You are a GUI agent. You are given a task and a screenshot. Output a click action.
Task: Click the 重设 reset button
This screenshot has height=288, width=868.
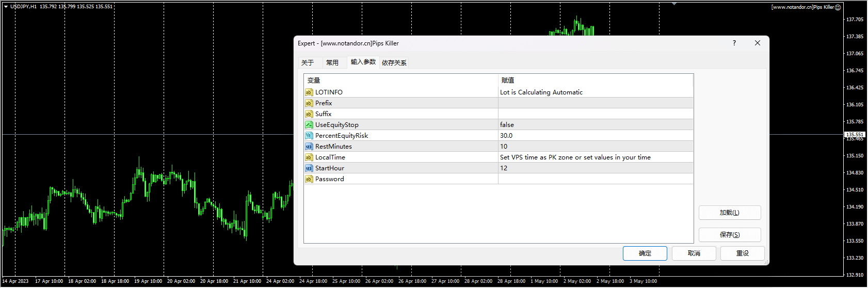point(742,253)
